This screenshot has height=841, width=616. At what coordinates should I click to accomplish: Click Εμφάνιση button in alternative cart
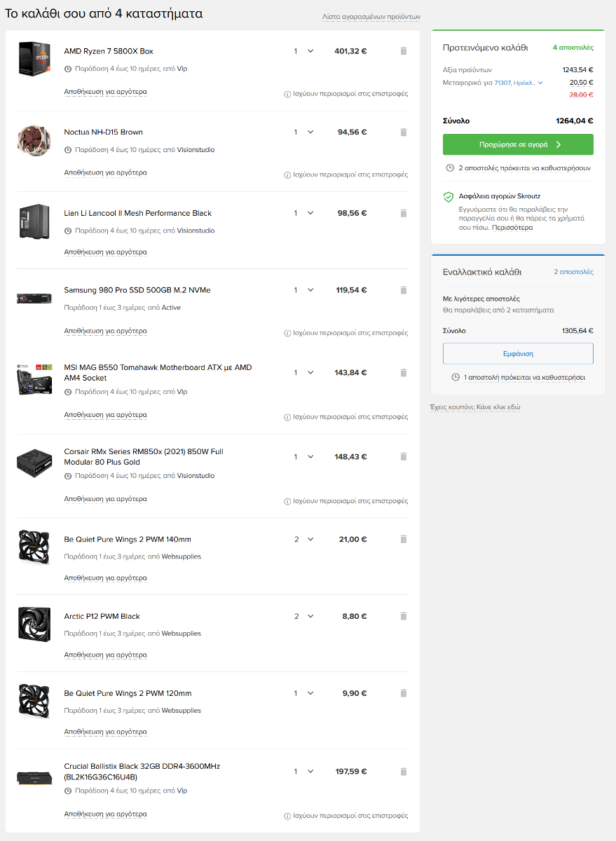pyautogui.click(x=518, y=354)
